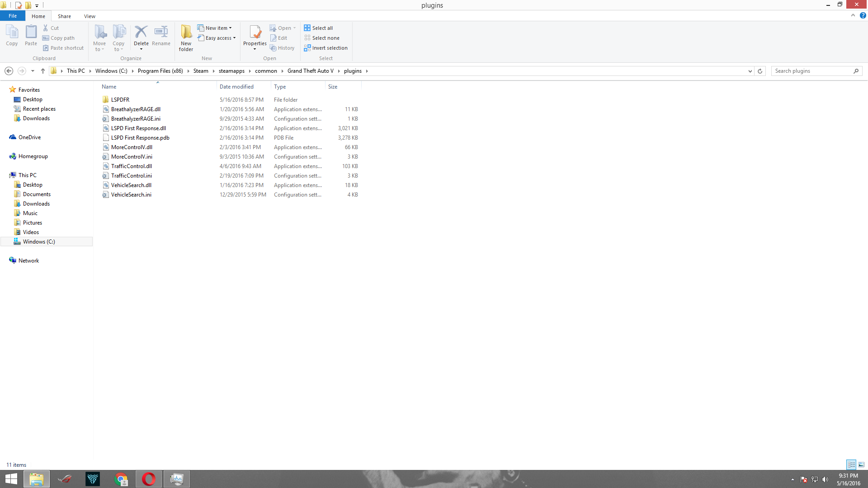Open Opera browser from taskbar
The height and width of the screenshot is (488, 868).
coord(148,479)
